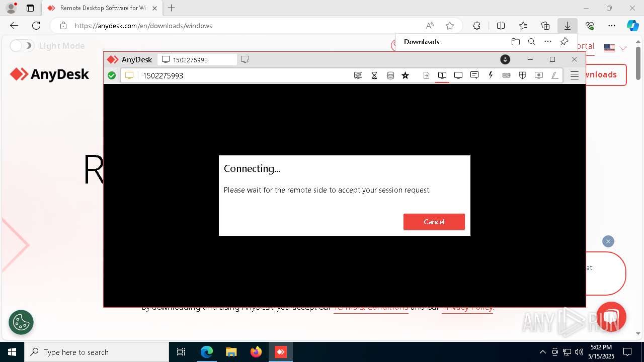
Task: Click the read aloud icon in address bar
Action: click(x=430, y=26)
